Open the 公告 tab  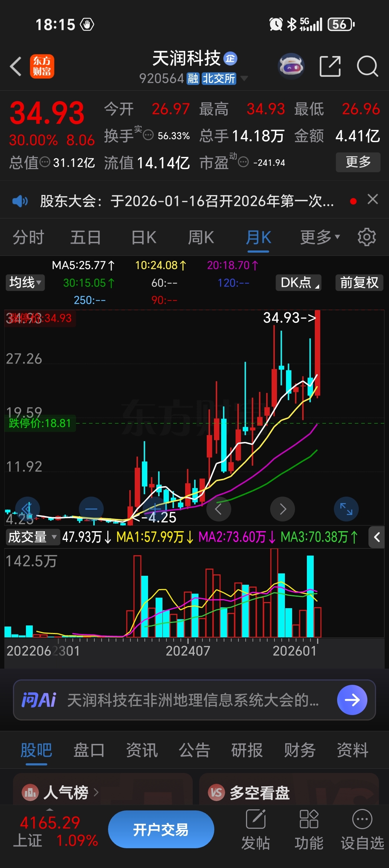pyautogui.click(x=194, y=750)
